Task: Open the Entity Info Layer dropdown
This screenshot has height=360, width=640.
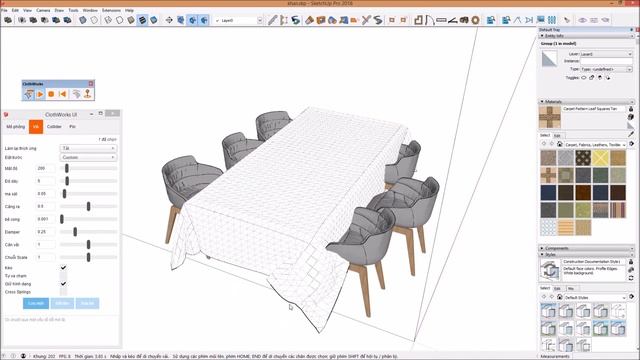Action: [606, 54]
